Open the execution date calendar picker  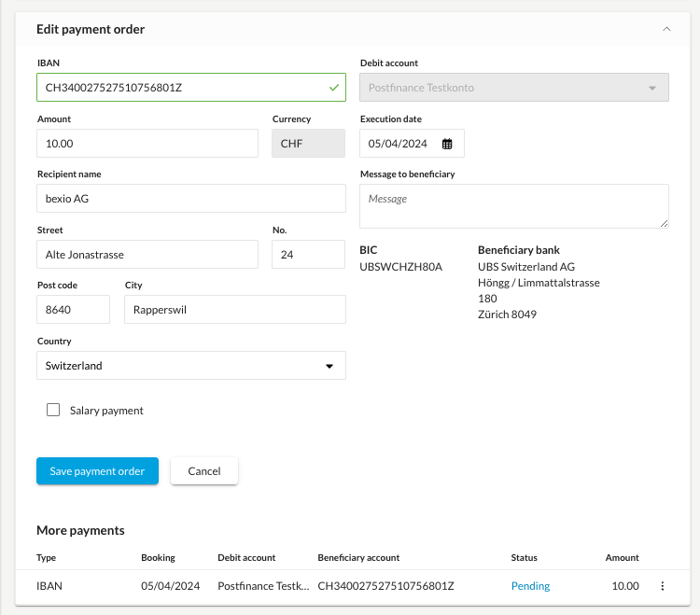pos(447,144)
